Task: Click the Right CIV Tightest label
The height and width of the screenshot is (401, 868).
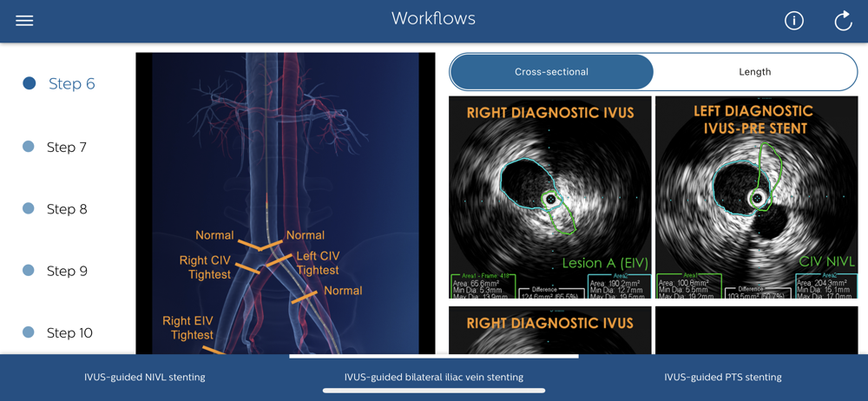Action: click(x=205, y=267)
